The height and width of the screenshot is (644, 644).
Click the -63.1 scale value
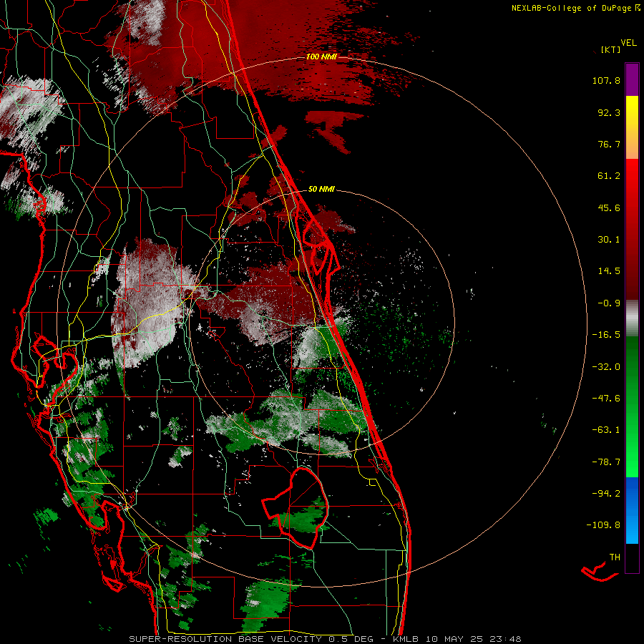606,430
